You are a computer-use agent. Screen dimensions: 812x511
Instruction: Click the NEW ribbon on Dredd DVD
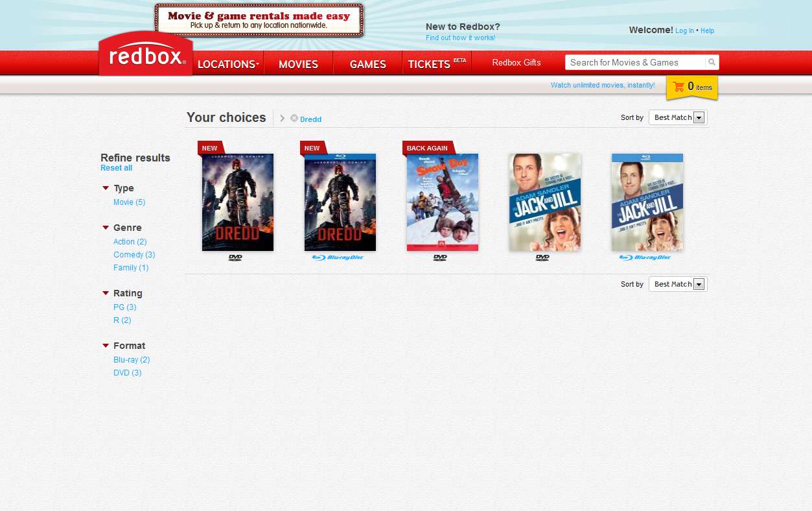tap(210, 148)
